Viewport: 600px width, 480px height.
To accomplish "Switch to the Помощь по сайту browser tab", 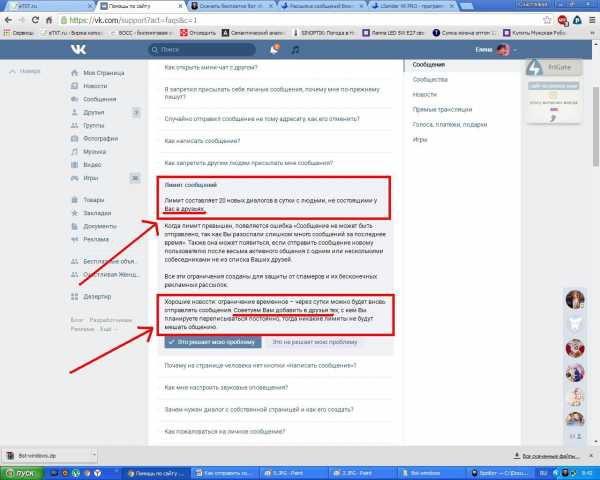I will [x=140, y=6].
